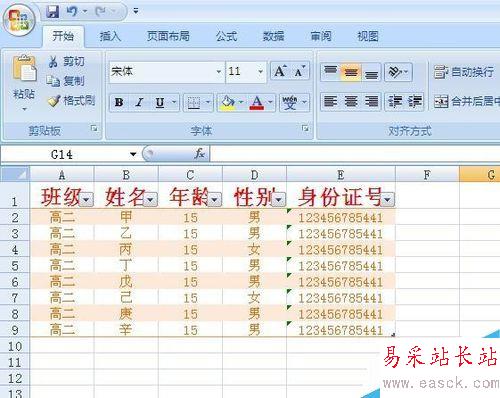Align text left

point(330,101)
